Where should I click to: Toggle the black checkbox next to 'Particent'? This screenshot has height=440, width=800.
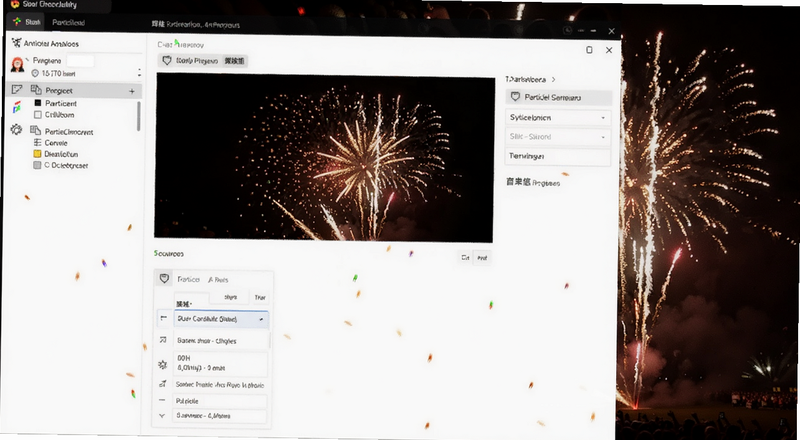tap(37, 103)
